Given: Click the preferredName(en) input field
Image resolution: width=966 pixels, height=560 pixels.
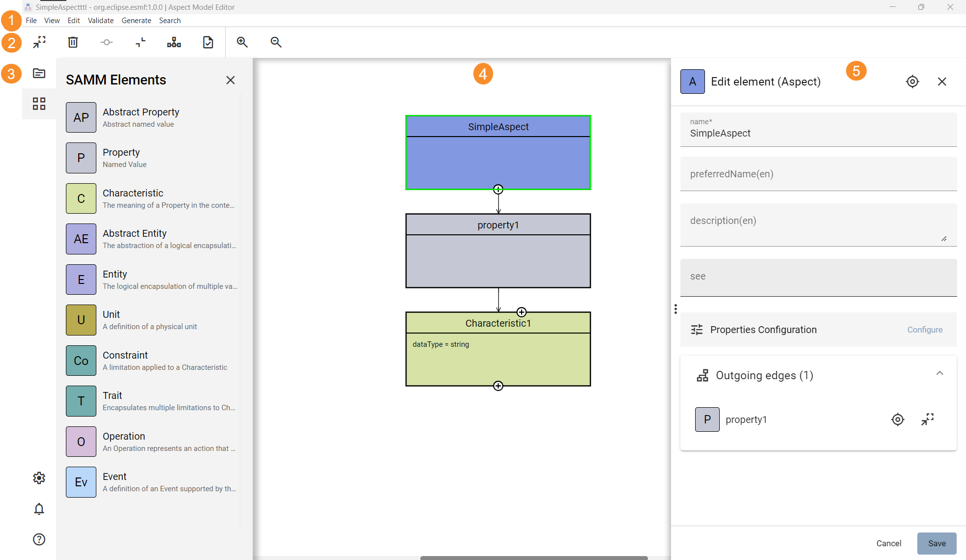Looking at the screenshot, I should (818, 174).
